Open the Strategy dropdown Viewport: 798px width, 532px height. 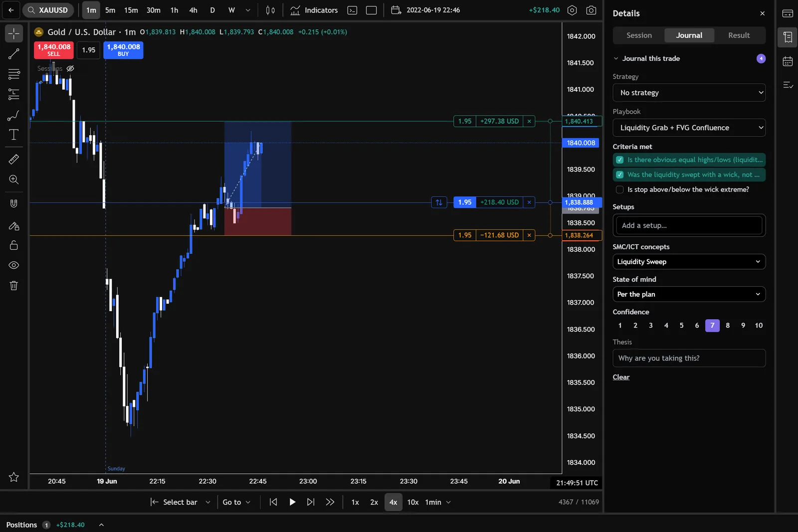tap(689, 93)
